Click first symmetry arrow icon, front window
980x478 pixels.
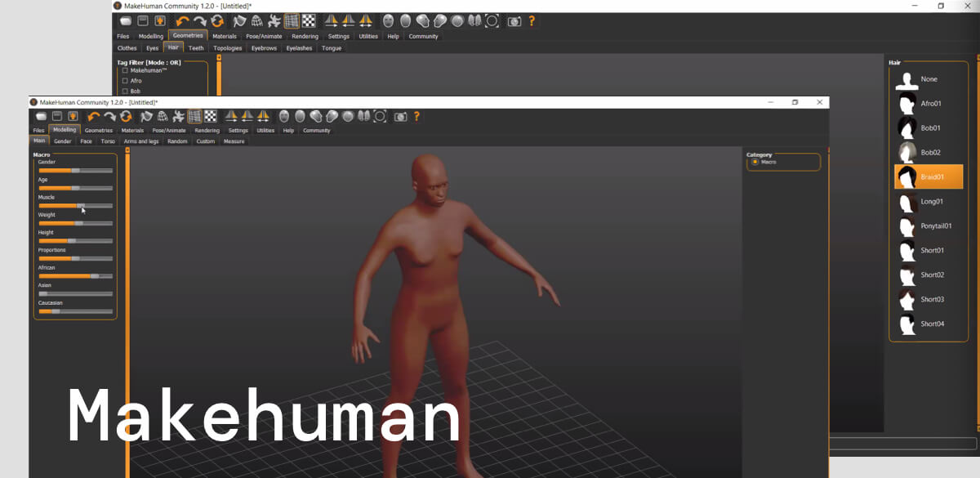pyautogui.click(x=231, y=117)
